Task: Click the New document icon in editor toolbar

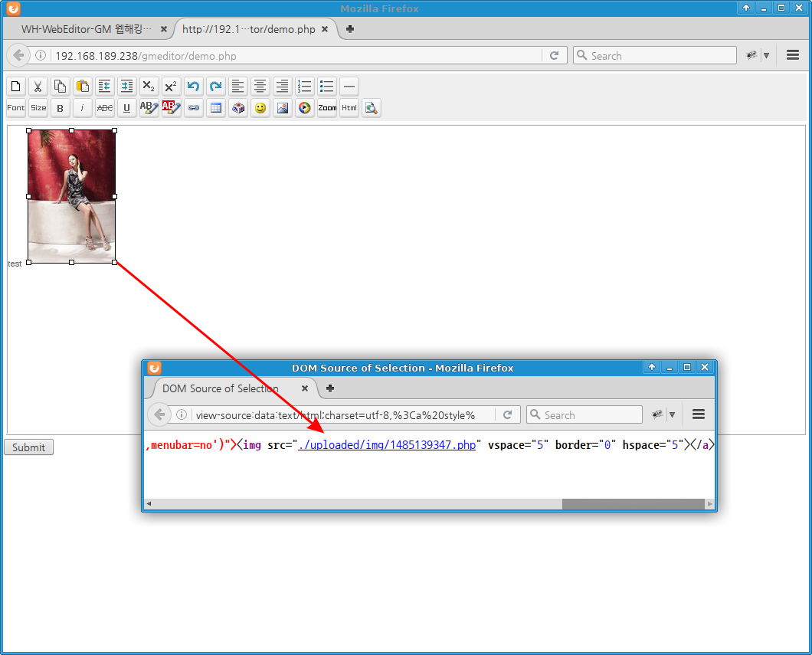Action: tap(16, 86)
